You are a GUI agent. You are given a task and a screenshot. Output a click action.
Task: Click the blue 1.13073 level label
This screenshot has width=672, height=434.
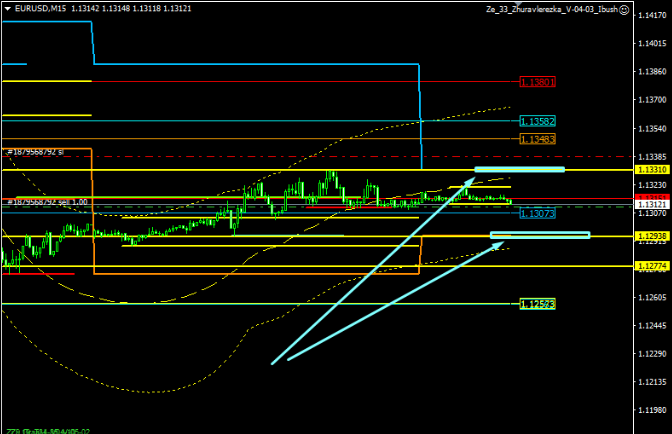(537, 214)
